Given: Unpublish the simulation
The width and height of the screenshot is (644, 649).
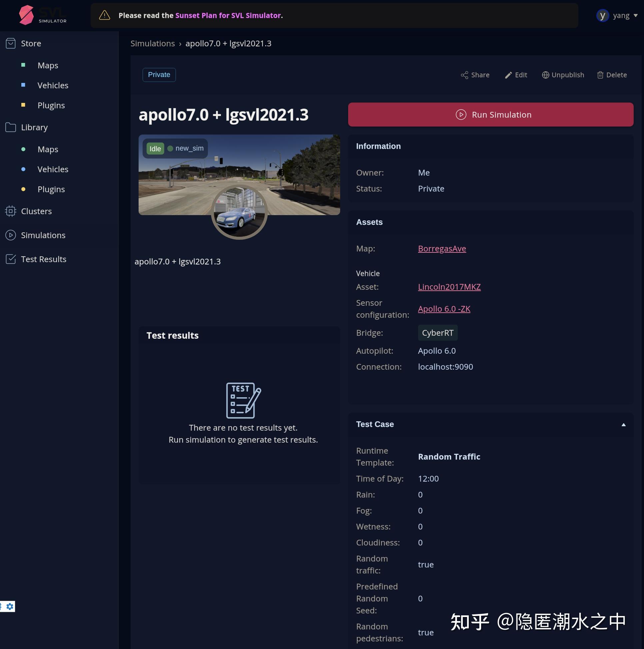Looking at the screenshot, I should pos(562,75).
